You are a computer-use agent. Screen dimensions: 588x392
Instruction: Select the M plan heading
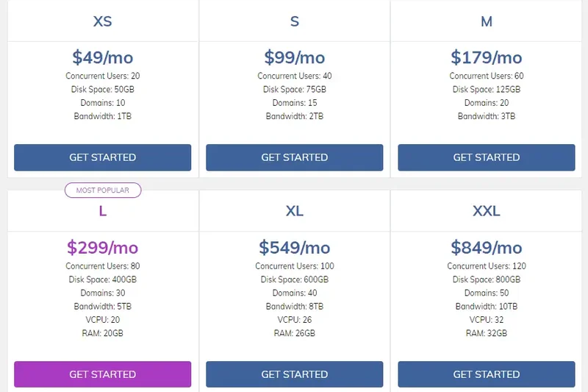point(487,21)
